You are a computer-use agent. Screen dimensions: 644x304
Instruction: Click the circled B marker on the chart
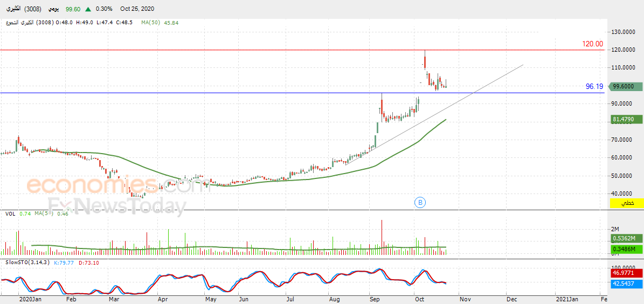coord(420,202)
